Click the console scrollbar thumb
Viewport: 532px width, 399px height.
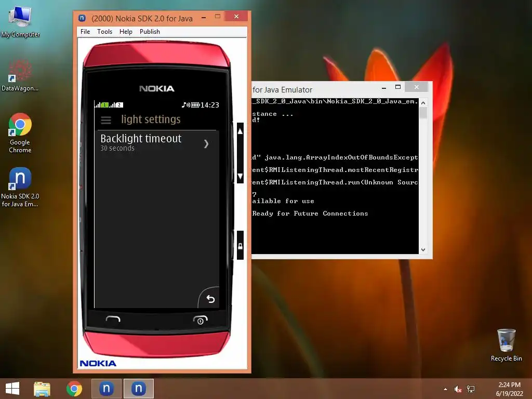(423, 113)
